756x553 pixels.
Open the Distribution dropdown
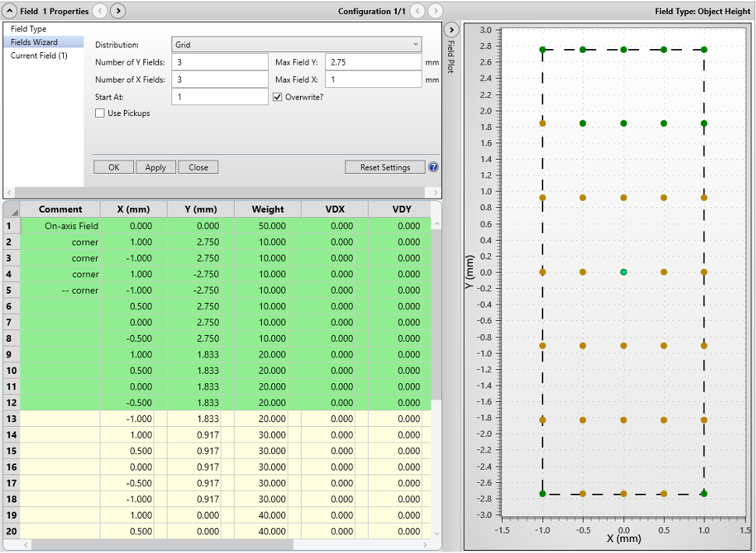tap(296, 45)
